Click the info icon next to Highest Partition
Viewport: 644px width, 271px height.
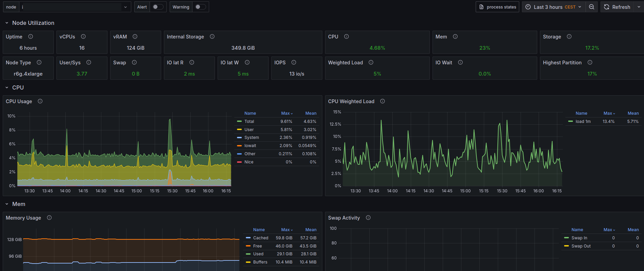[590, 62]
